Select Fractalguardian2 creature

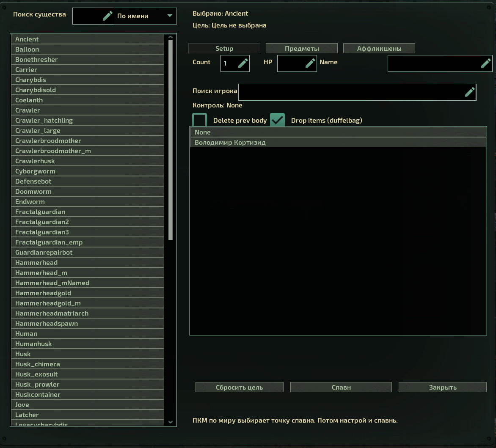88,222
